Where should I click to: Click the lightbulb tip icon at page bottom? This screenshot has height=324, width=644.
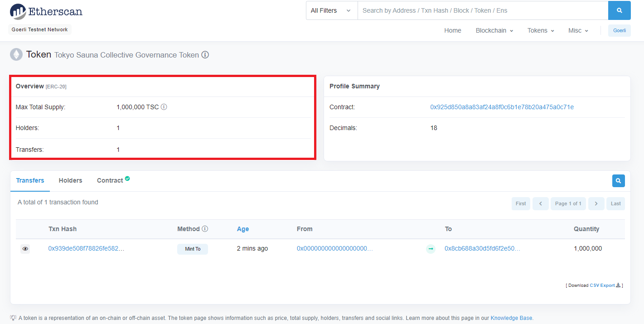13,318
